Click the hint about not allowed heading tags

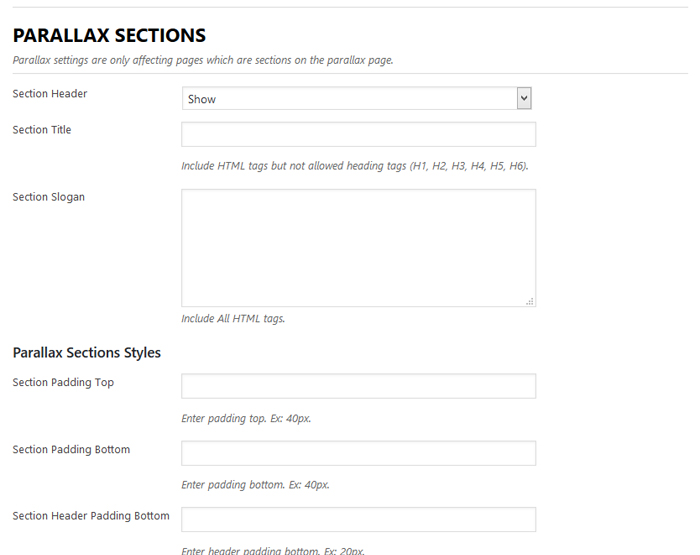click(x=354, y=166)
